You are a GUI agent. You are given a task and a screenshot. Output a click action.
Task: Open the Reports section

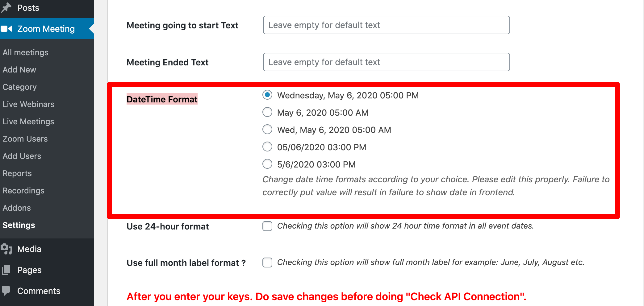(x=17, y=173)
